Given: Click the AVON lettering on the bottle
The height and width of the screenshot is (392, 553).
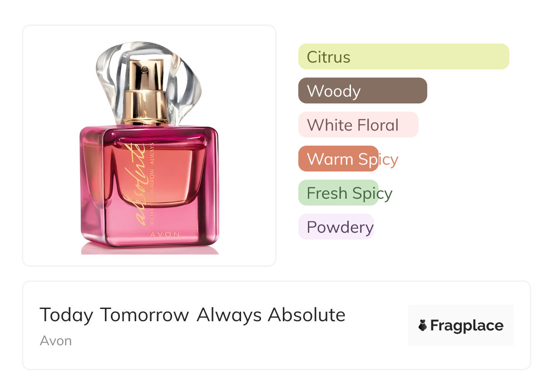Looking at the screenshot, I should (165, 235).
